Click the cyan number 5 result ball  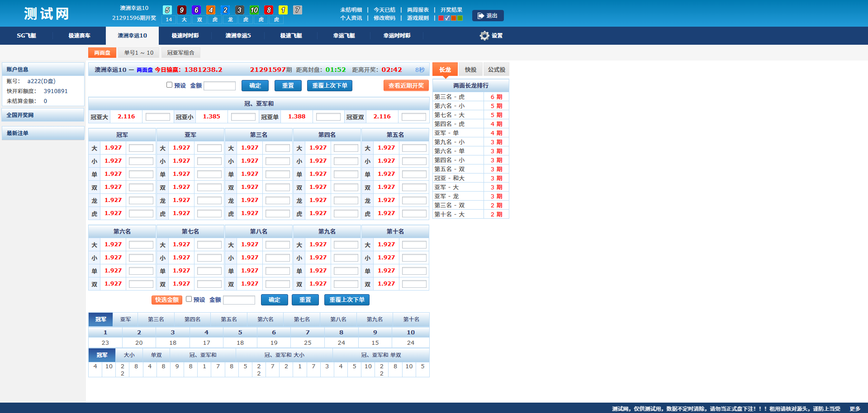click(x=167, y=10)
